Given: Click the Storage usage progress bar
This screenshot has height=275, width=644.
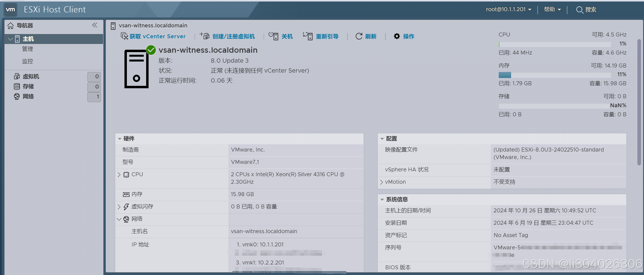Looking at the screenshot, I should coord(555,106).
